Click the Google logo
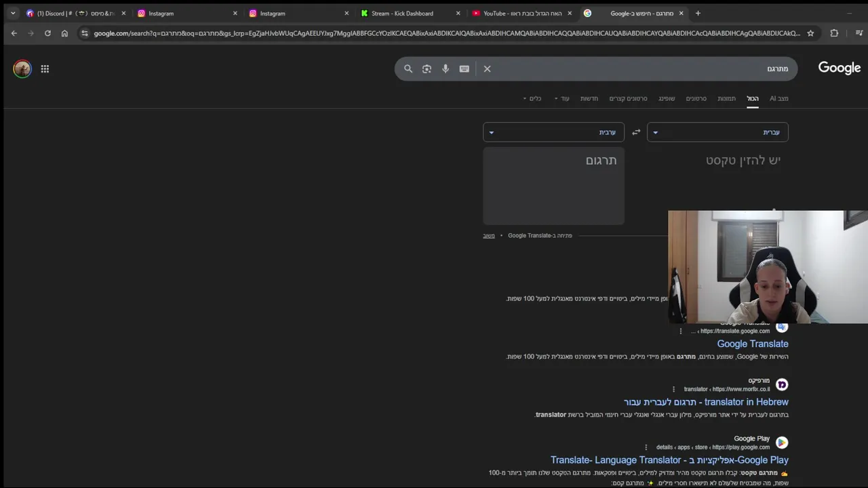Image resolution: width=868 pixels, height=488 pixels. [839, 68]
